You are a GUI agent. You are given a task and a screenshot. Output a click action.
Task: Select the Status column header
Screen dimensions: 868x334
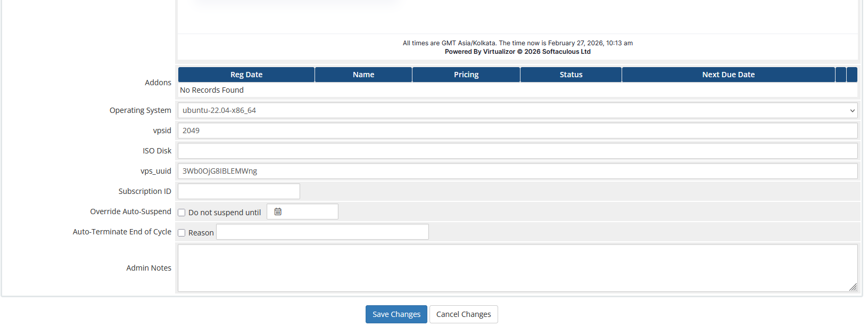pyautogui.click(x=571, y=75)
